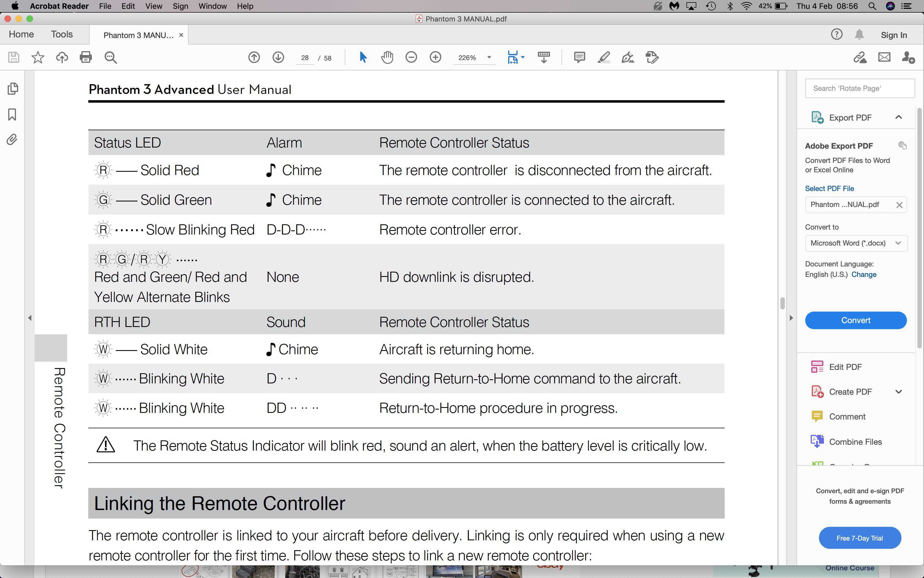Image resolution: width=924 pixels, height=578 pixels.
Task: Click the Search 'Rotate Page' field
Action: click(860, 88)
